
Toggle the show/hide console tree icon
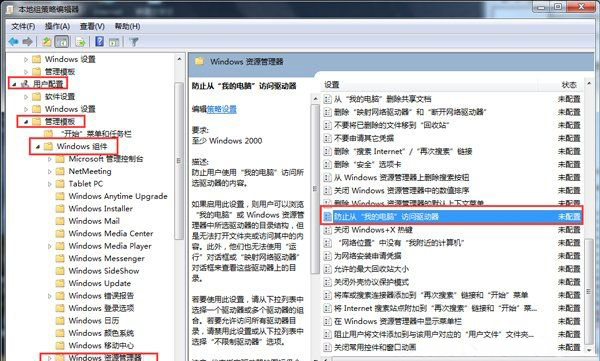[x=62, y=41]
